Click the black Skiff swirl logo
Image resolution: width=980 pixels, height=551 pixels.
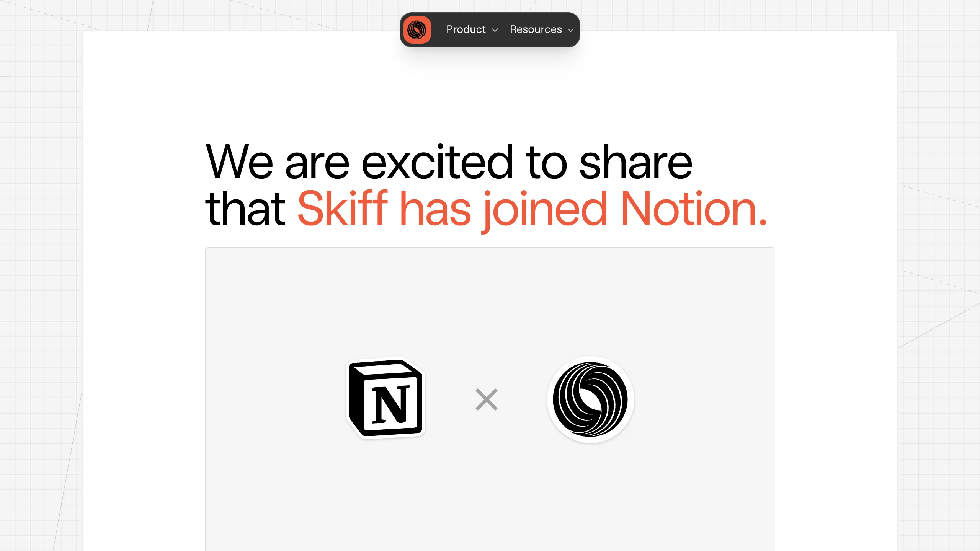tap(590, 399)
